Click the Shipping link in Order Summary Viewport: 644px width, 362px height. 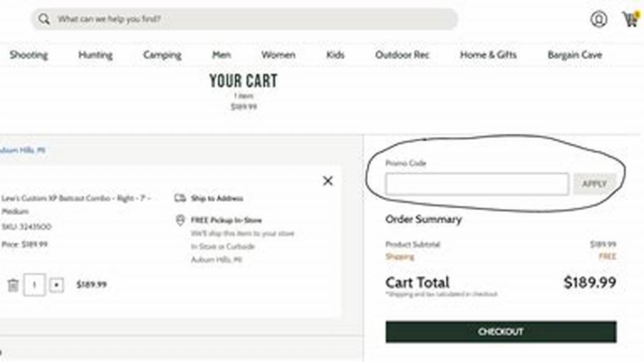[x=399, y=256]
